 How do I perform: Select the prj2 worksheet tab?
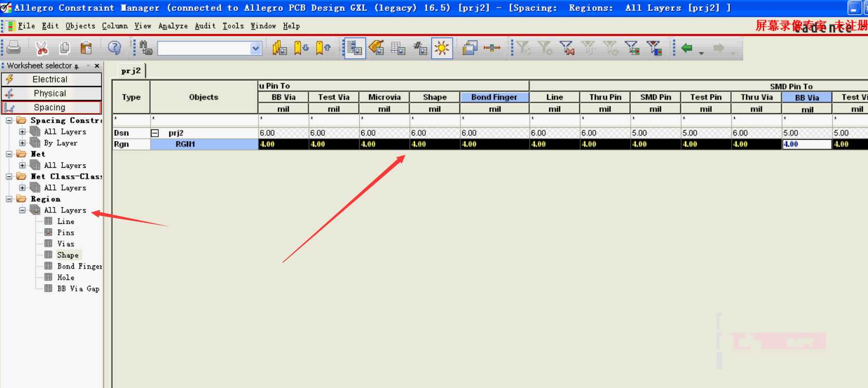click(x=131, y=71)
